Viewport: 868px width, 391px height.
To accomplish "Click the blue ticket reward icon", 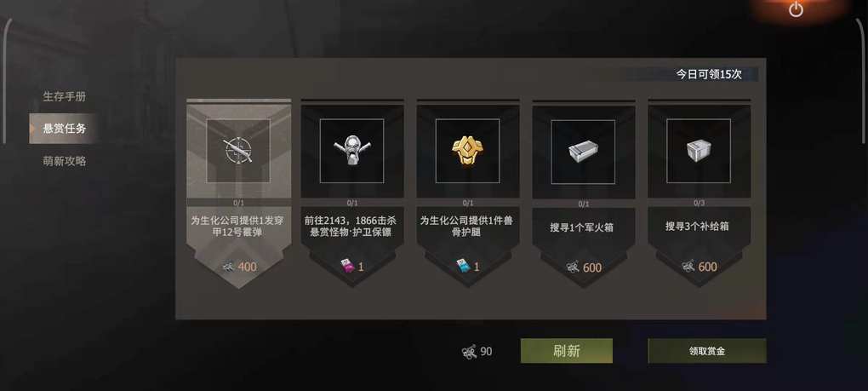I will tap(462, 267).
